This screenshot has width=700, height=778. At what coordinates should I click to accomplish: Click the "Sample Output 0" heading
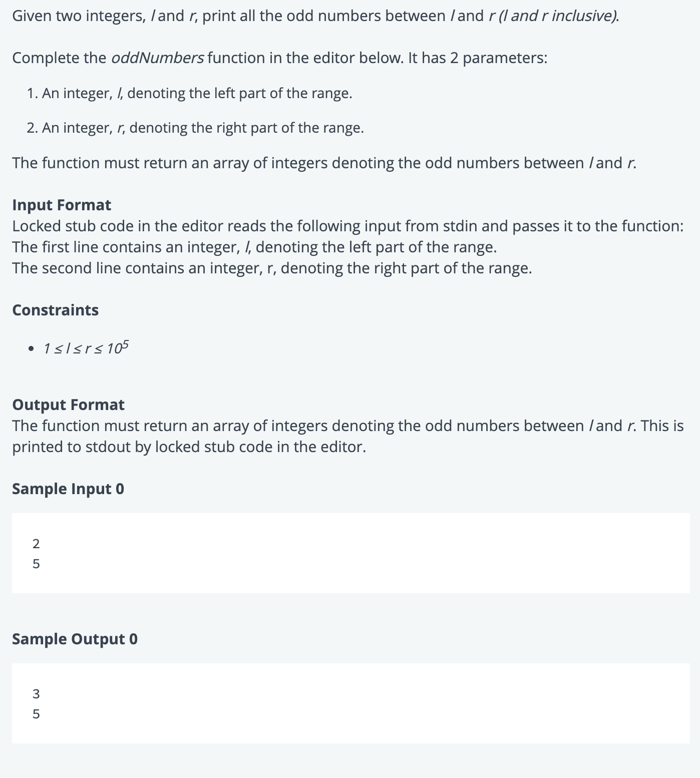(x=75, y=639)
